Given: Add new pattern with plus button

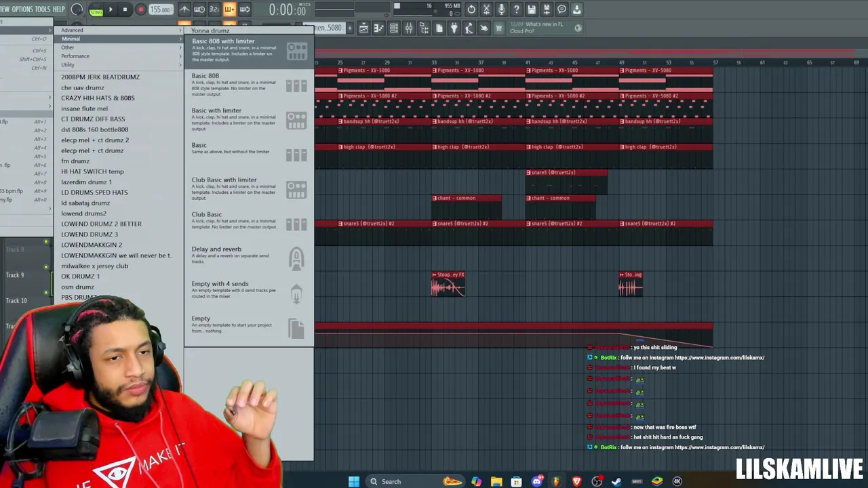Looking at the screenshot, I should point(350,28).
